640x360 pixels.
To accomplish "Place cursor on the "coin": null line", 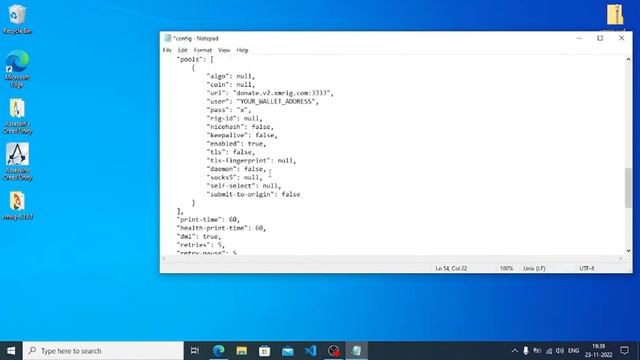I will click(x=231, y=84).
